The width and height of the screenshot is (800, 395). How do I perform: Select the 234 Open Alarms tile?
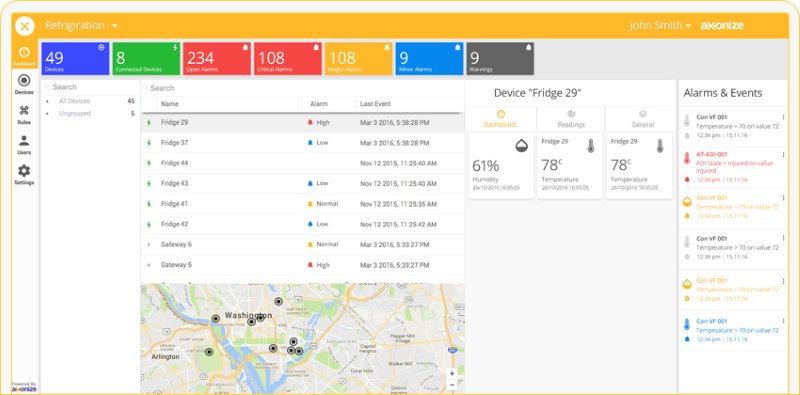(217, 59)
